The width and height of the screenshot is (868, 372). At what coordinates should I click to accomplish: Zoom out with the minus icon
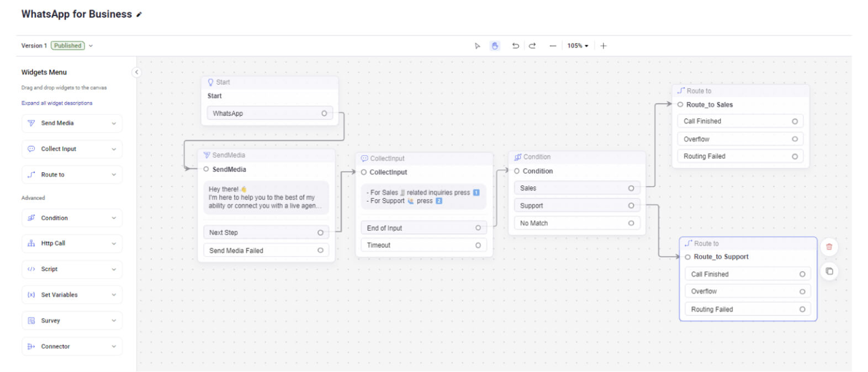[x=552, y=46]
